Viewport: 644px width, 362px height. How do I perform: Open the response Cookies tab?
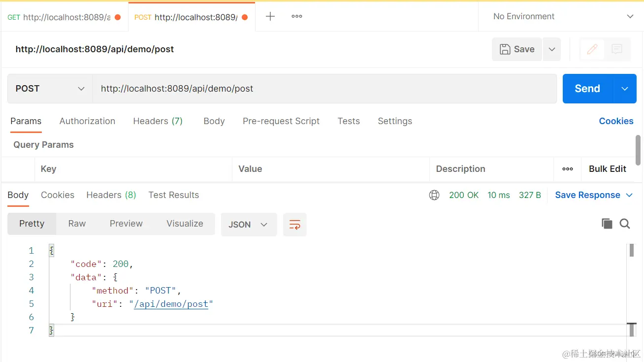(58, 195)
